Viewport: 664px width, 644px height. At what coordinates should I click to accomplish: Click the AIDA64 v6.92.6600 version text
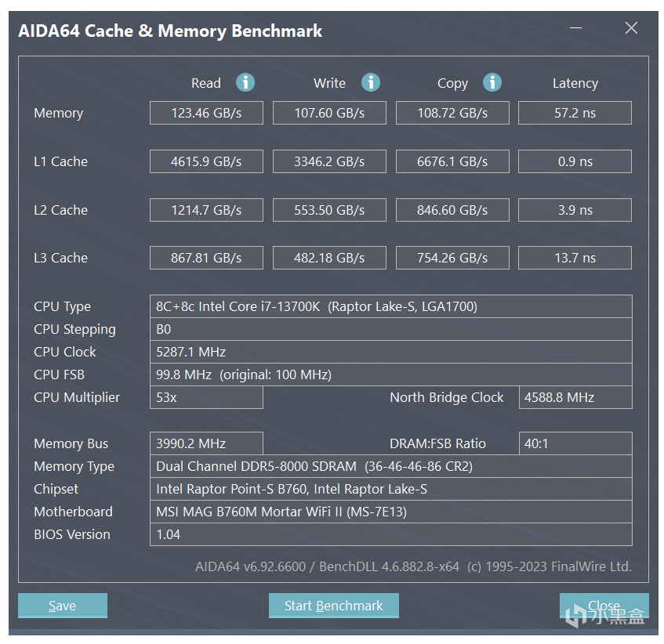413,566
